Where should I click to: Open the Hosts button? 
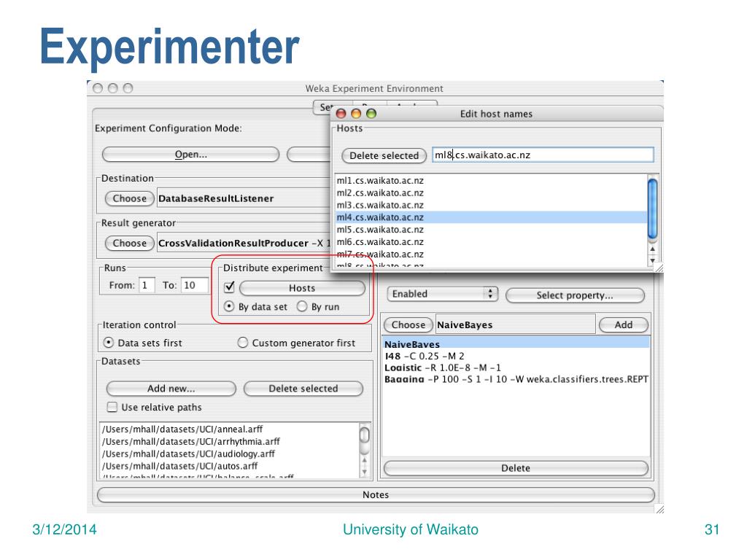[x=302, y=288]
